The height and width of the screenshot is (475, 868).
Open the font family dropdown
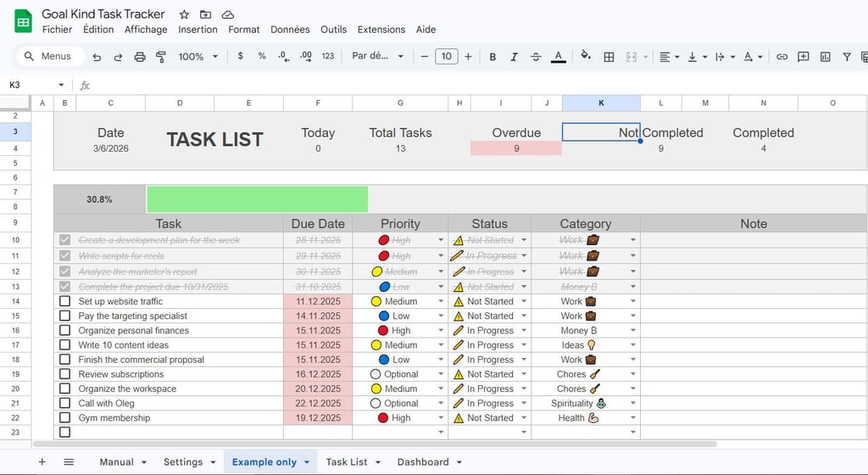(x=377, y=57)
